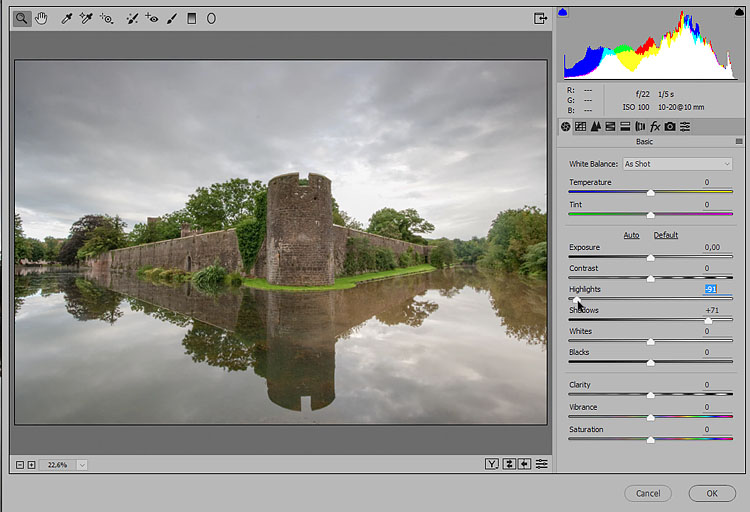Select the Adjustment Brush tool

[x=171, y=18]
